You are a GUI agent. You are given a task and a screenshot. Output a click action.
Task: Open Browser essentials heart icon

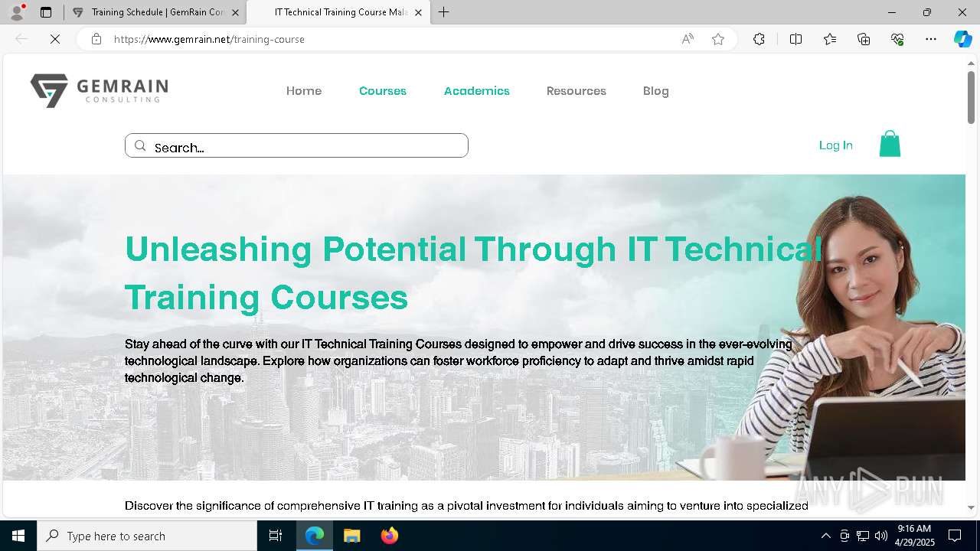click(x=897, y=39)
